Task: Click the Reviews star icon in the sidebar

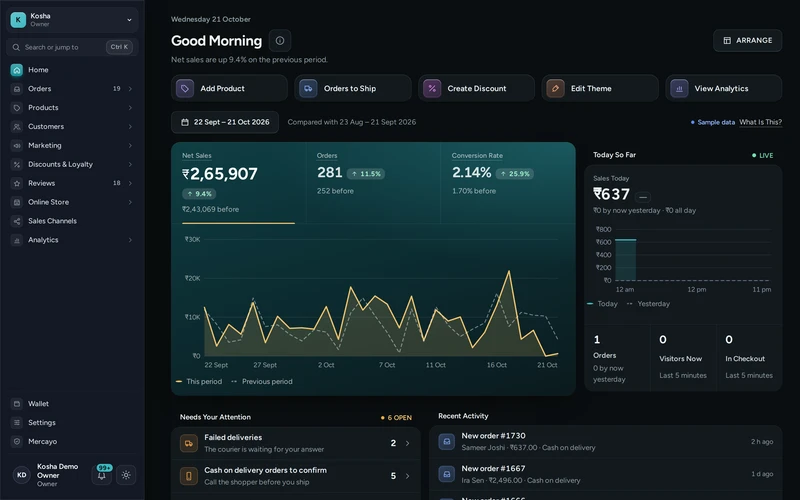Action: 17,183
